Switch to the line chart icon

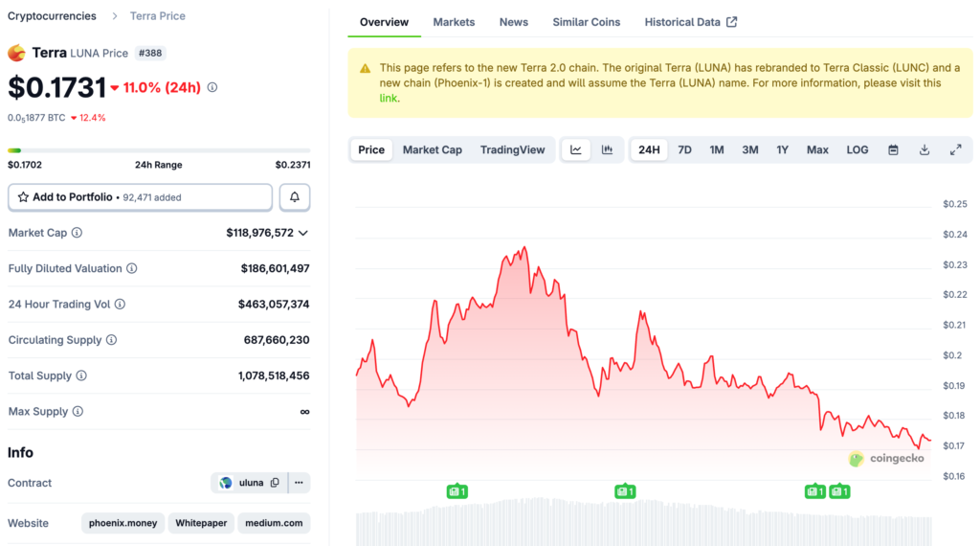(576, 150)
